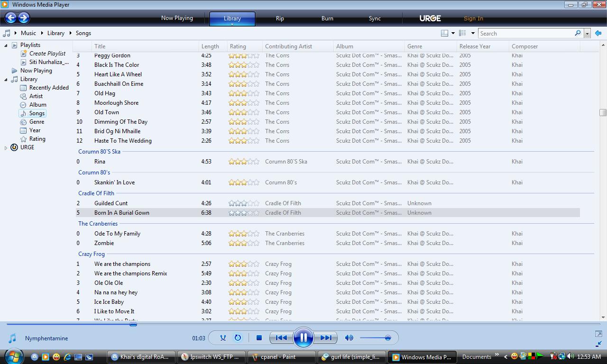Viewport: 607px width, 364px height.
Task: Click the navigation Forward arrow
Action: click(x=24, y=18)
